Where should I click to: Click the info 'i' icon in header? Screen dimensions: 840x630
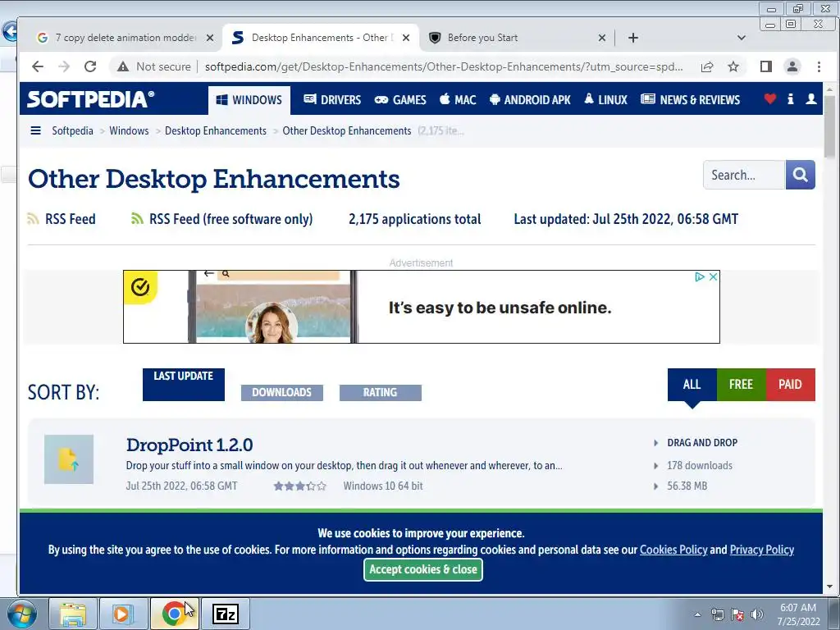[790, 98]
